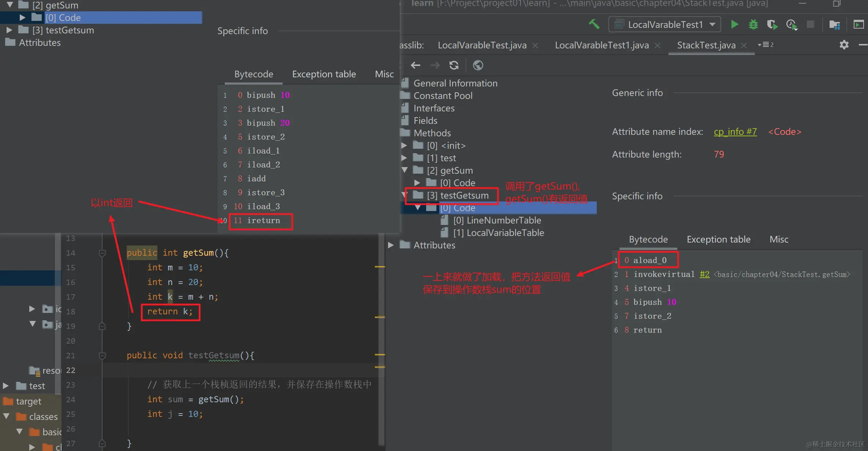Open the Misc tab in left panel
The height and width of the screenshot is (451, 868).
tap(384, 74)
